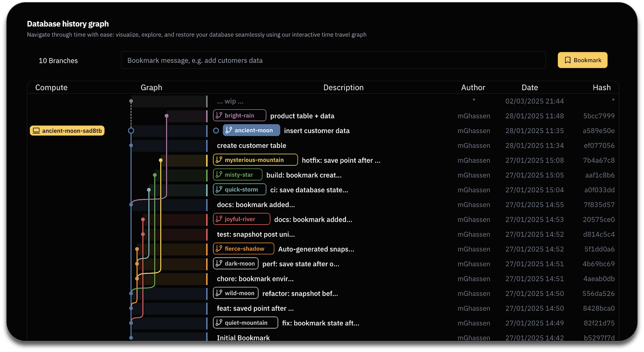Click the misty-star branch tag
Viewport: 644px width, 352px height.
tap(237, 175)
